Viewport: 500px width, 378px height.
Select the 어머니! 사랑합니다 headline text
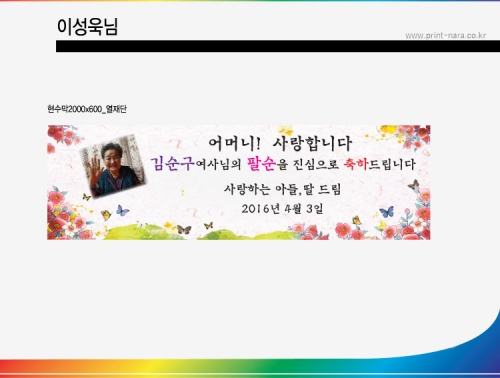[x=280, y=143]
